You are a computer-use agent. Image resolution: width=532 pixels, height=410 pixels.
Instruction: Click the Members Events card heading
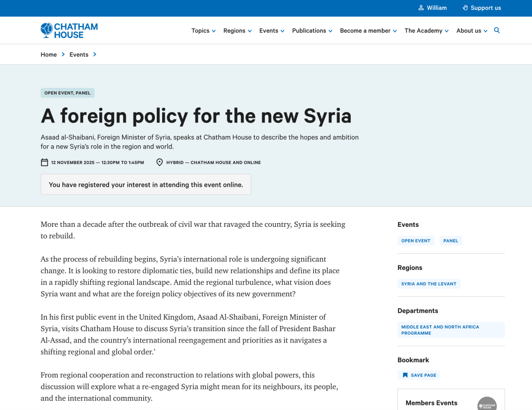click(x=431, y=403)
